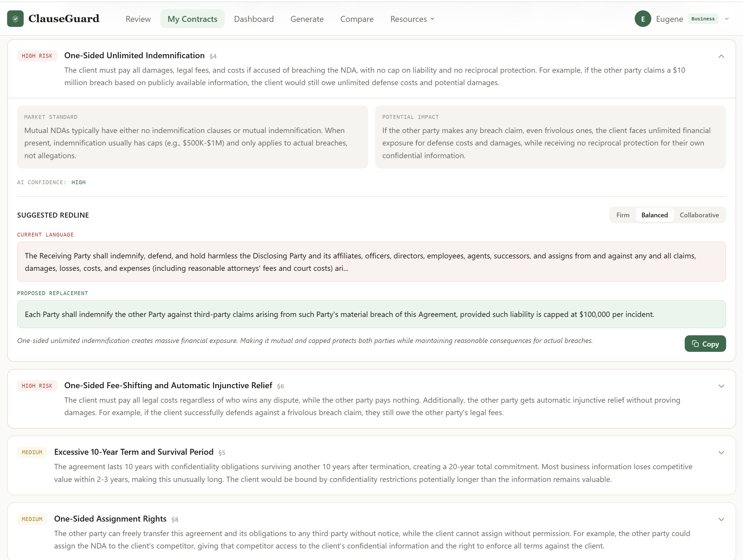The image size is (743, 560).
Task: Click the proposed replacement text box
Action: 371,314
